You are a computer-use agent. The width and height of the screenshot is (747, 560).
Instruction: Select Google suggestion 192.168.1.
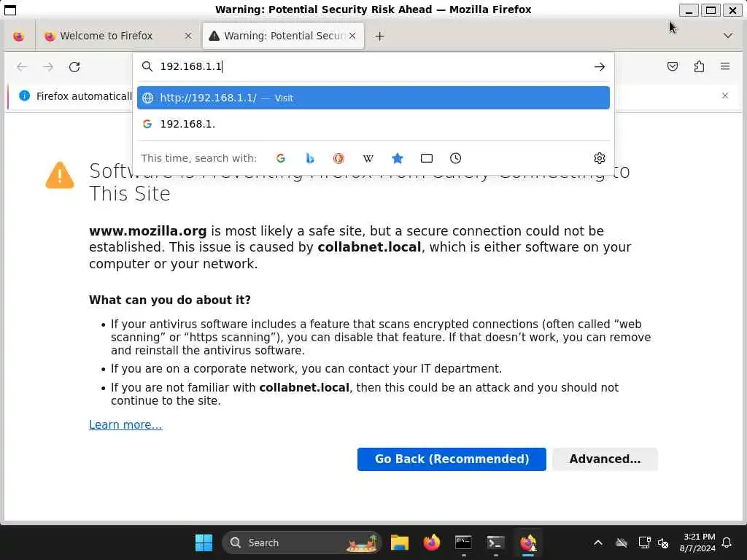373,124
